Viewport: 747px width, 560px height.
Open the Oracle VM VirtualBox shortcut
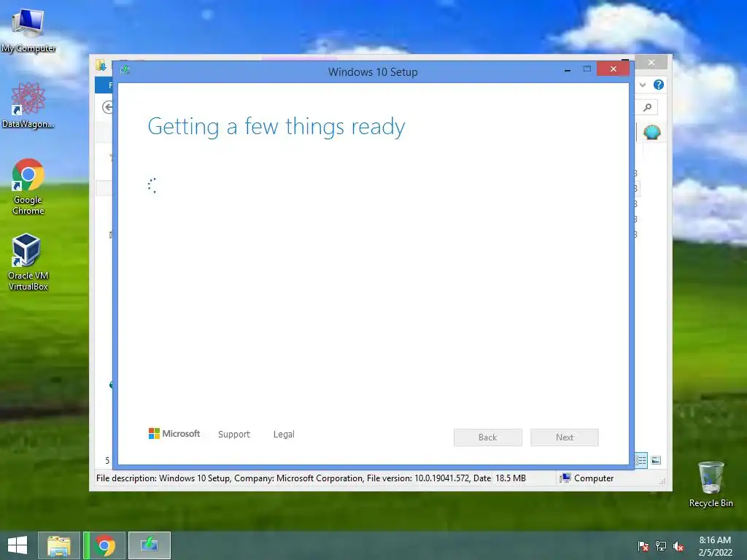pyautogui.click(x=28, y=262)
